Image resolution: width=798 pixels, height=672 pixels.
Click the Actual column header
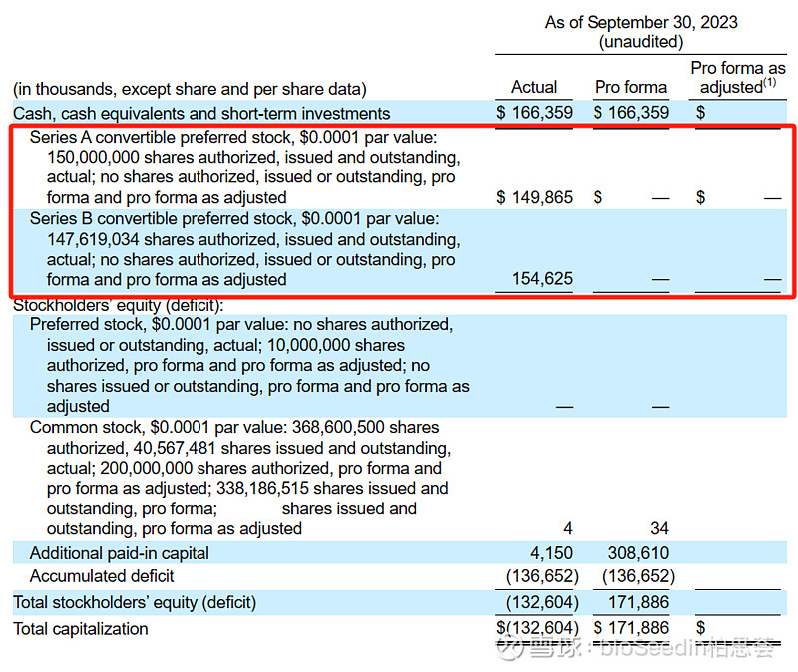534,87
